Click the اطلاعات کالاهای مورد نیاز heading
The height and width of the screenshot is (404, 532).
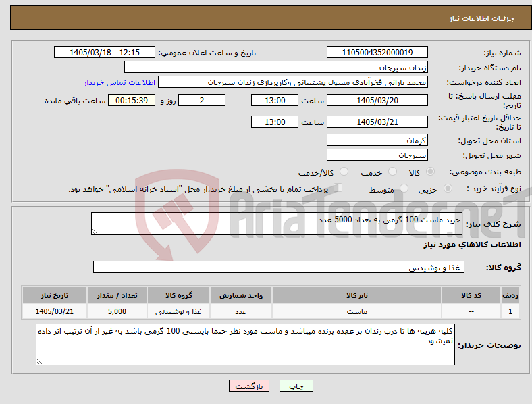point(472,245)
